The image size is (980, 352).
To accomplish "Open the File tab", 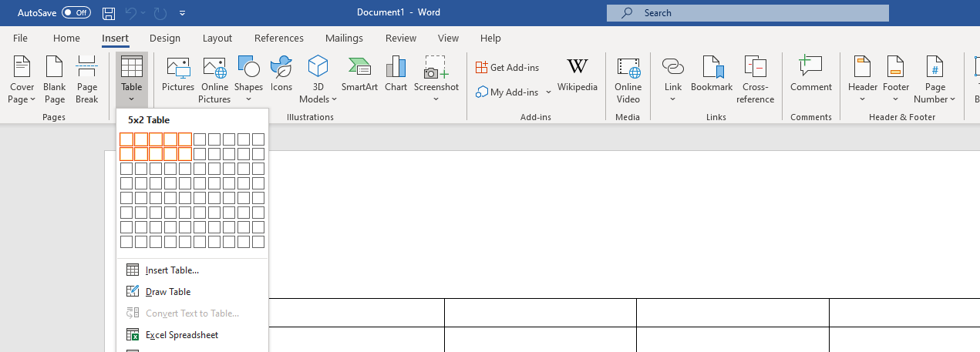I will click(20, 38).
